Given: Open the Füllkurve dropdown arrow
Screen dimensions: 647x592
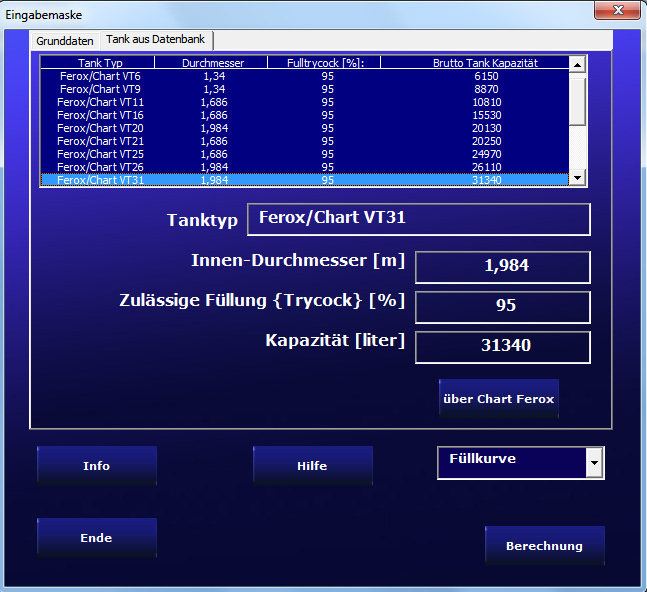Looking at the screenshot, I should point(594,462).
